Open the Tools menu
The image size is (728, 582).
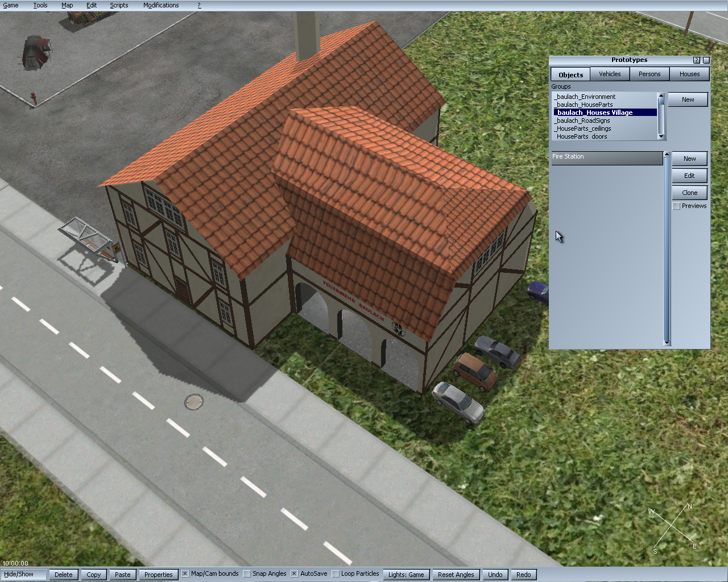coord(40,5)
